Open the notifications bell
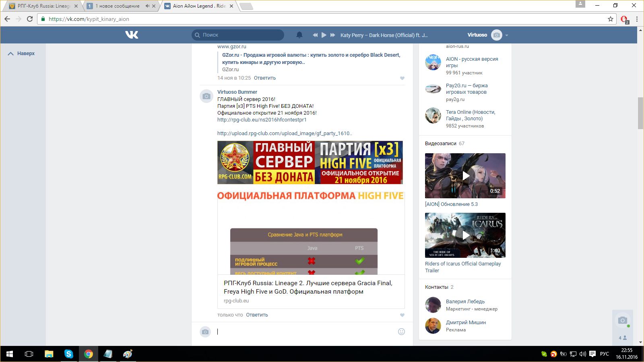 tap(299, 35)
